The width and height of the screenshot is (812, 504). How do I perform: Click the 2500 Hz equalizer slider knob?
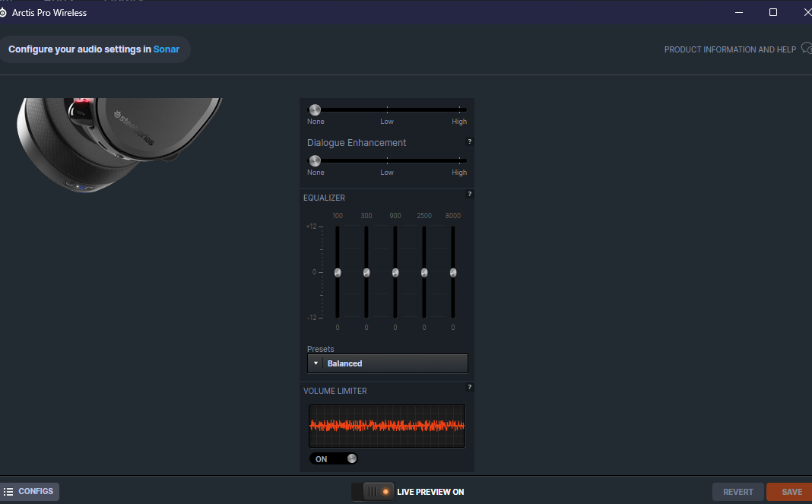coord(424,272)
